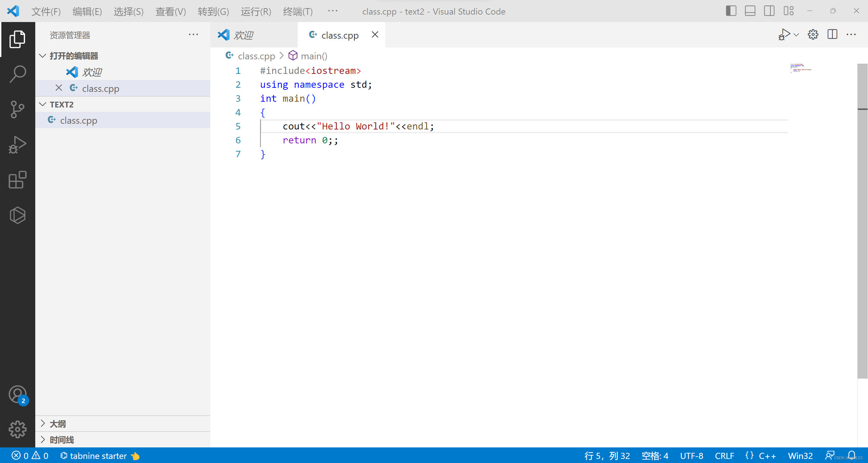Click the UTF-8 encoding status button
The width and height of the screenshot is (868, 463).
tap(691, 456)
